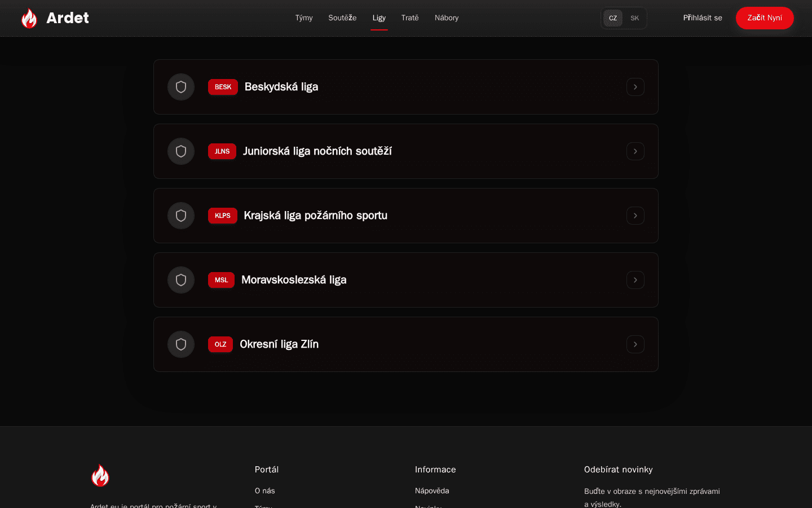
Task: Click the Odebírat novinky heading
Action: (x=619, y=470)
